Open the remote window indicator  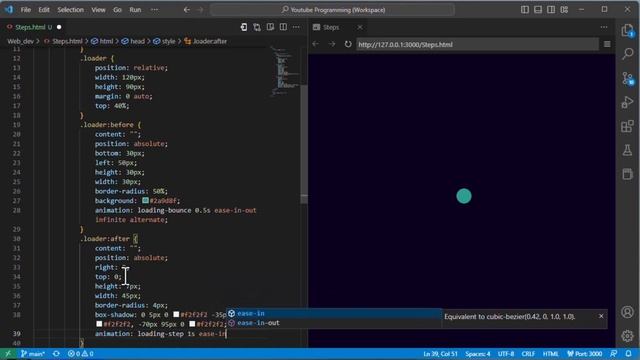(x=8, y=353)
